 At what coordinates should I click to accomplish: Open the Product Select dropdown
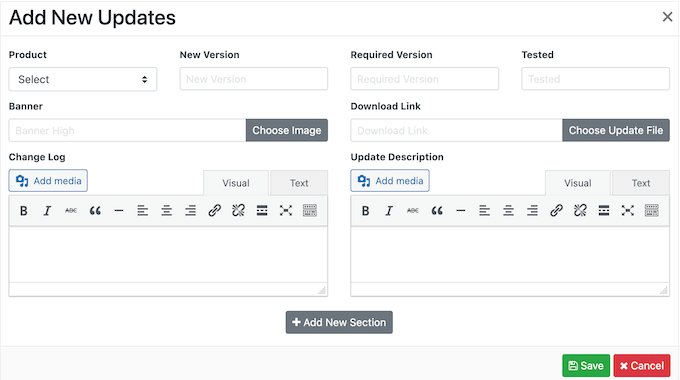coord(83,79)
